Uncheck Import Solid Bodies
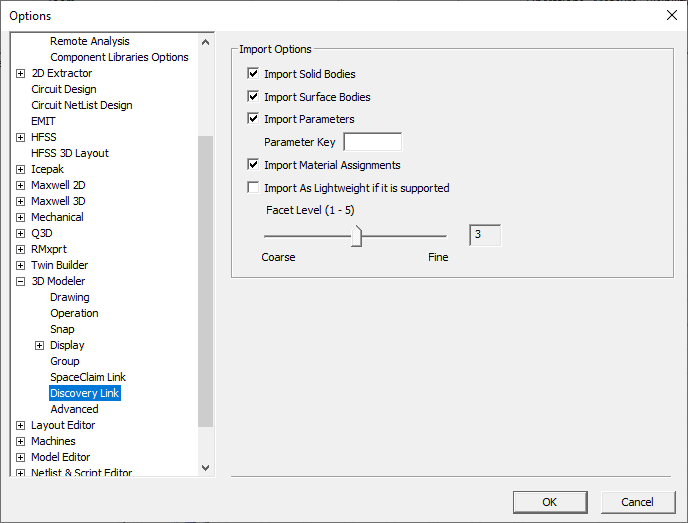Image resolution: width=688 pixels, height=523 pixels. (x=253, y=73)
